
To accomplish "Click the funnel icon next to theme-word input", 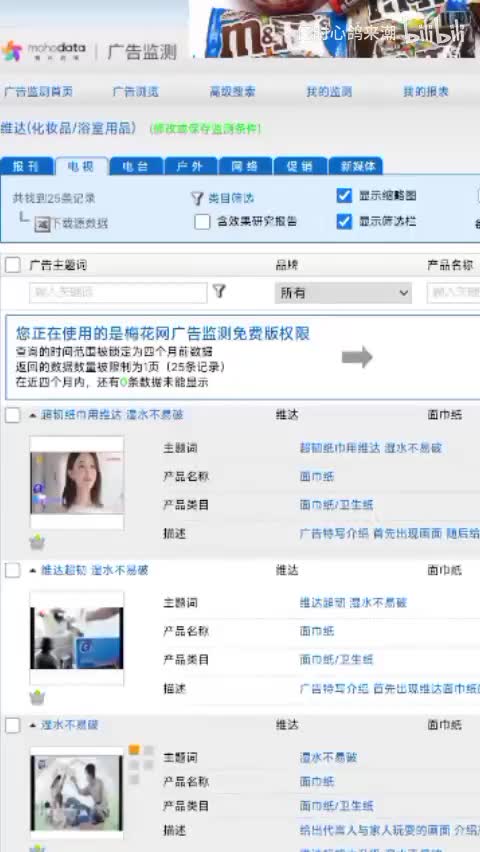I will [x=219, y=291].
